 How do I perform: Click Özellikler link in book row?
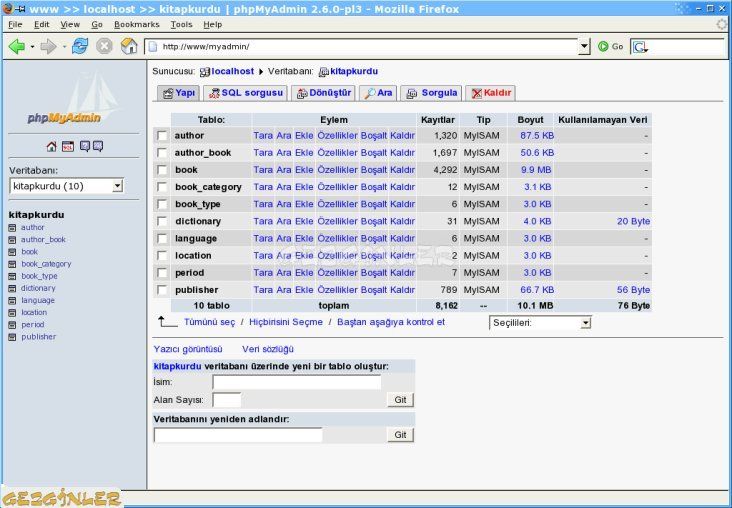click(337, 170)
